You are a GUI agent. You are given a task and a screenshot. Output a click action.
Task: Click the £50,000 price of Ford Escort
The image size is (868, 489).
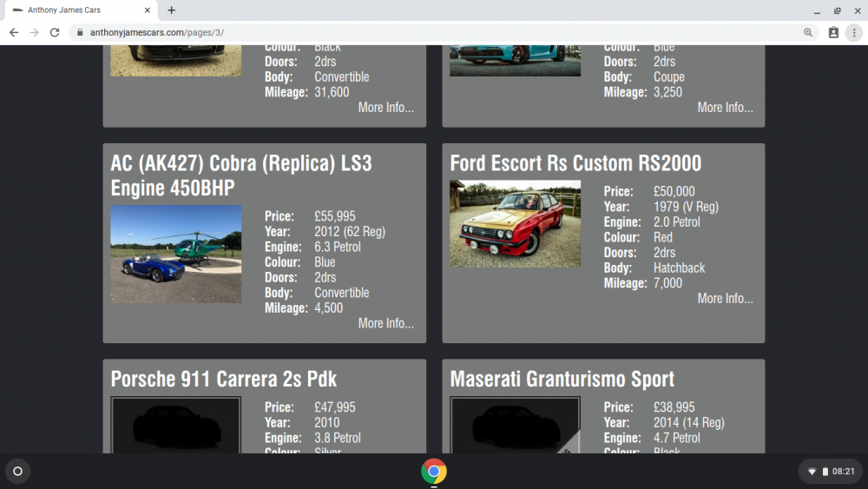coord(674,192)
